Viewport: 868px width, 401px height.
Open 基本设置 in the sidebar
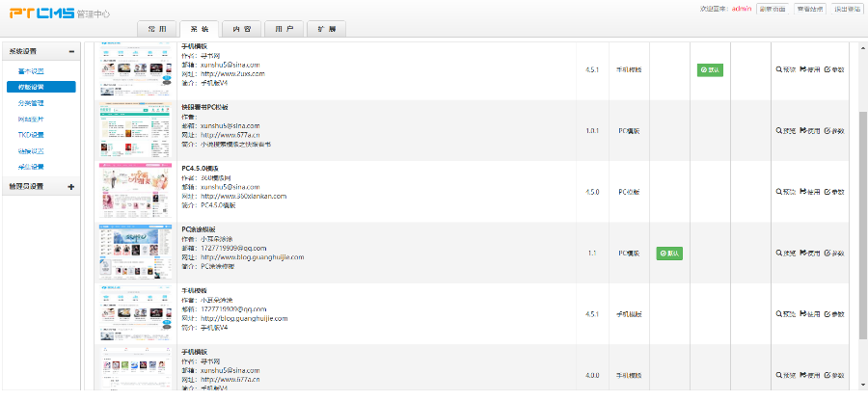point(31,71)
